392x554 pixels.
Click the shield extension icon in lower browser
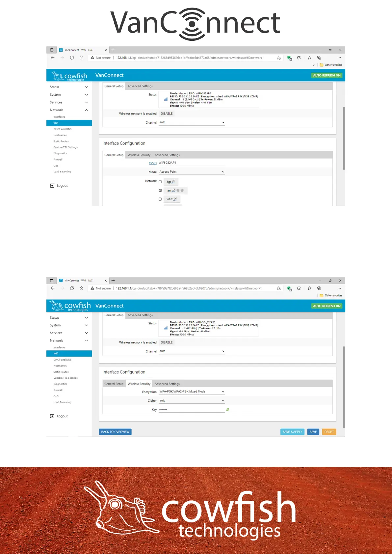(x=290, y=289)
